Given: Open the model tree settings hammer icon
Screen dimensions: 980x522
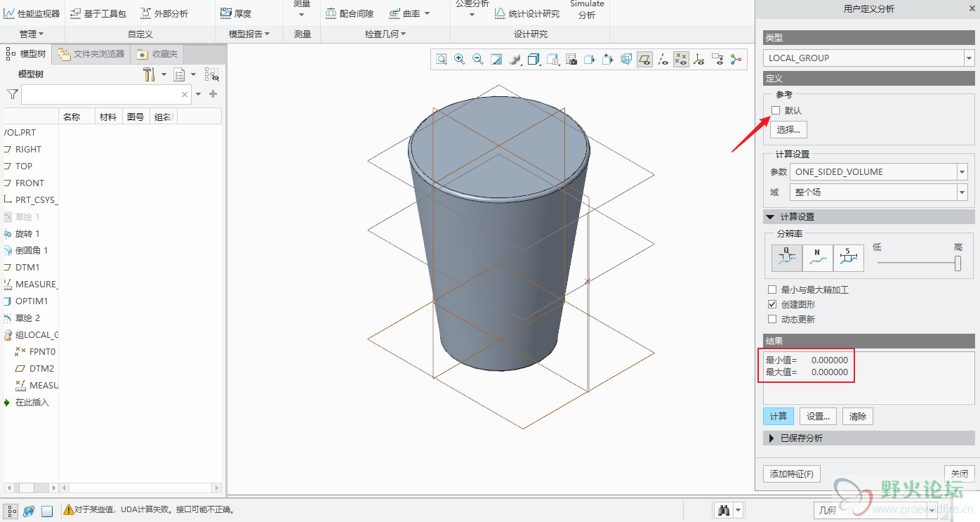Looking at the screenshot, I should click(149, 74).
